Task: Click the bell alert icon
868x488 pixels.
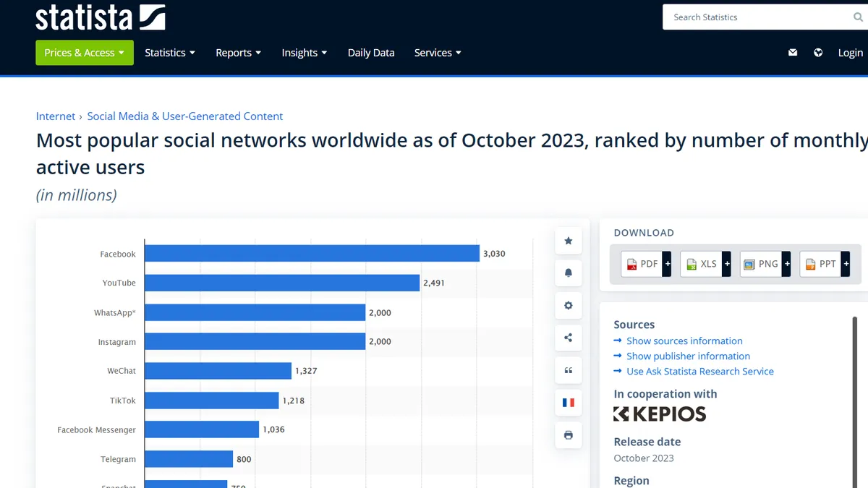Action: (569, 273)
